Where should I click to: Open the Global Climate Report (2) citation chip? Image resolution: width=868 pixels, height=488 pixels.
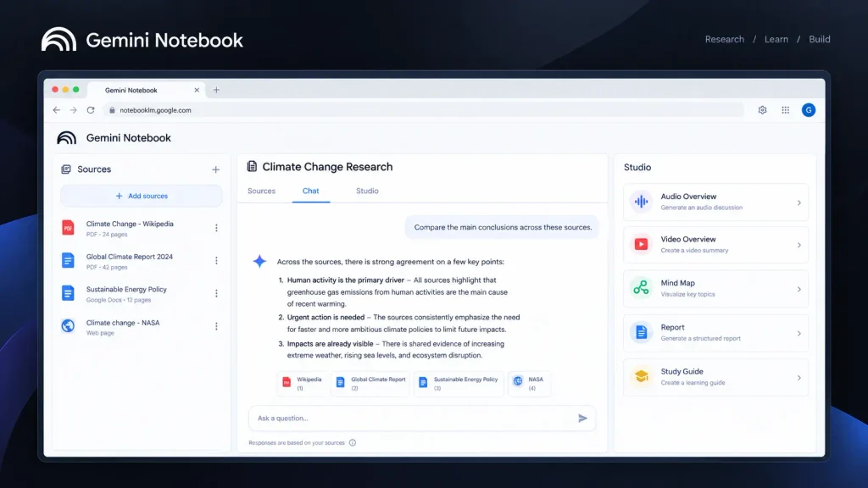click(x=370, y=384)
